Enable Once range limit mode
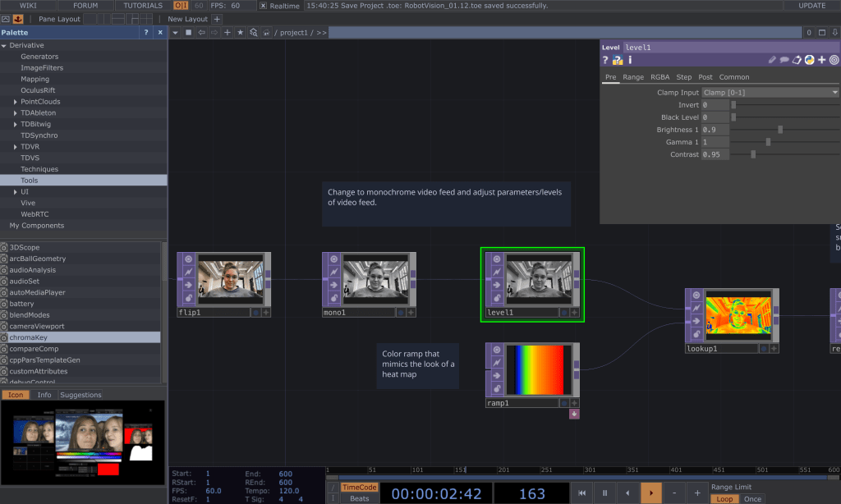841x504 pixels. coord(752,499)
